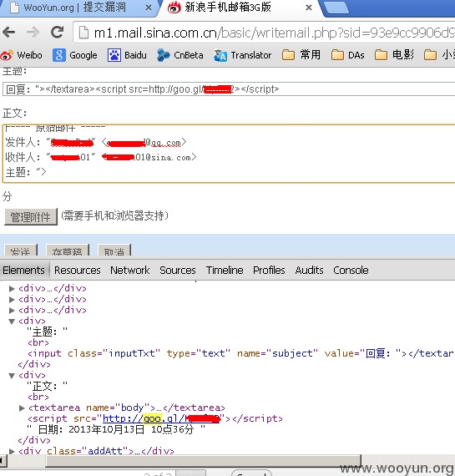Open the Audits devtools tab
455x476 pixels.
coord(309,271)
